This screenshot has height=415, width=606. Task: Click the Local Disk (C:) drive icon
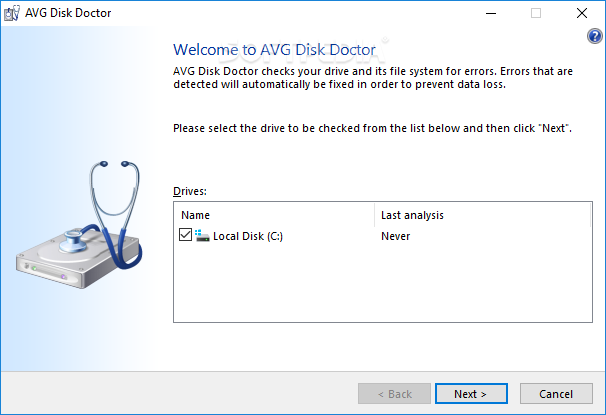tap(203, 236)
